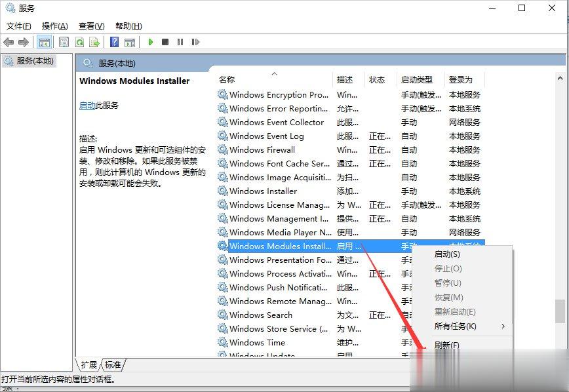Click the gear icon of Windows Search
This screenshot has height=392, width=569.
click(222, 315)
